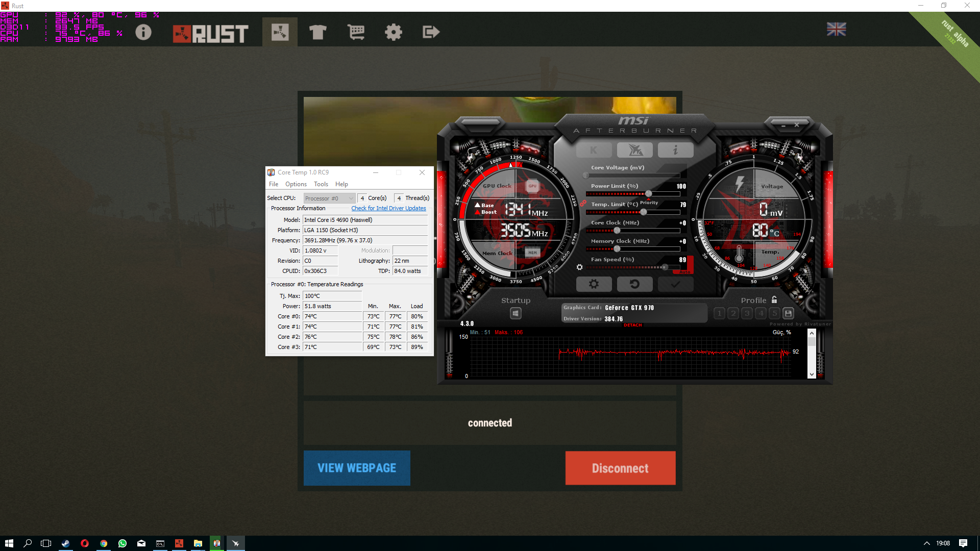This screenshot has width=980, height=551.
Task: Save profile with floppy disk icon
Action: click(788, 313)
